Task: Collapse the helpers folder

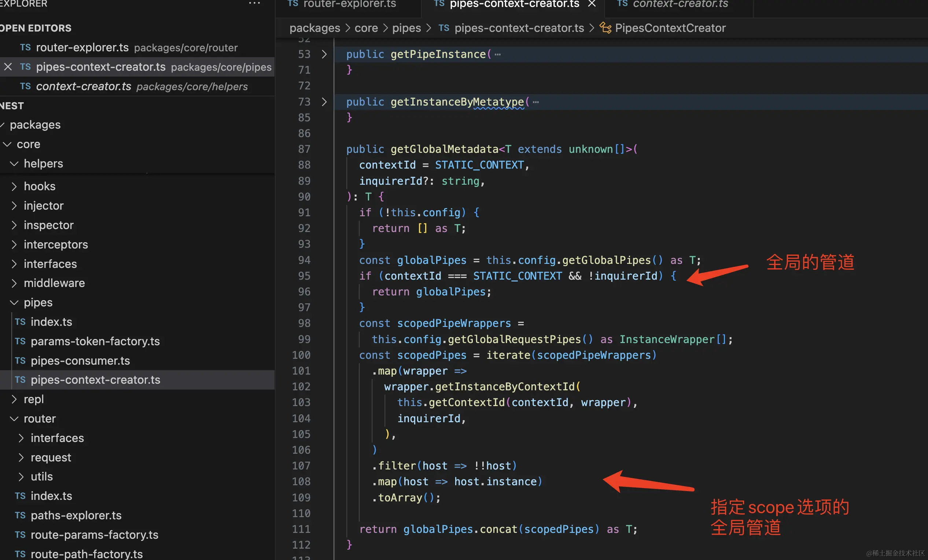Action: (x=14, y=164)
